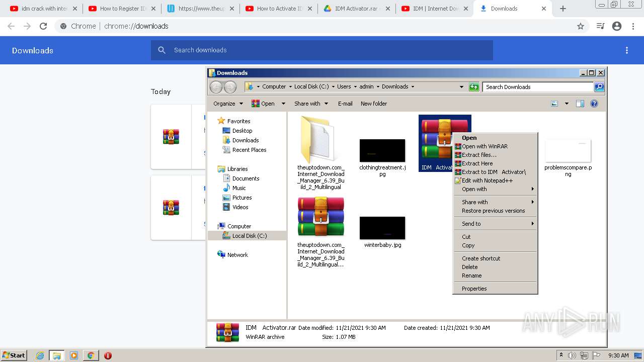
Task: Select theuptodown Internet Download Manager rar archive
Action: tap(321, 232)
